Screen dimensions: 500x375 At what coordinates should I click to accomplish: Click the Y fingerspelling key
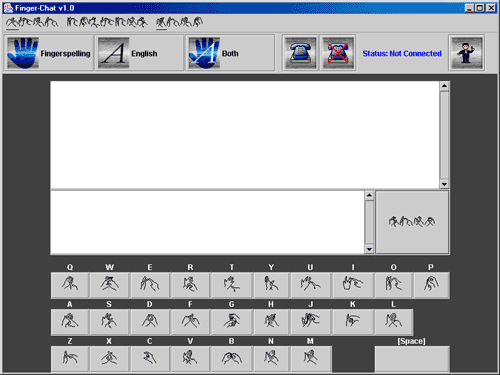[x=271, y=285]
